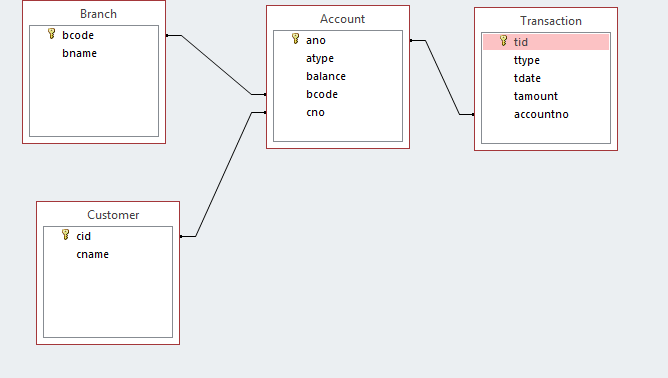Click the primary key icon beside cid

pos(66,235)
